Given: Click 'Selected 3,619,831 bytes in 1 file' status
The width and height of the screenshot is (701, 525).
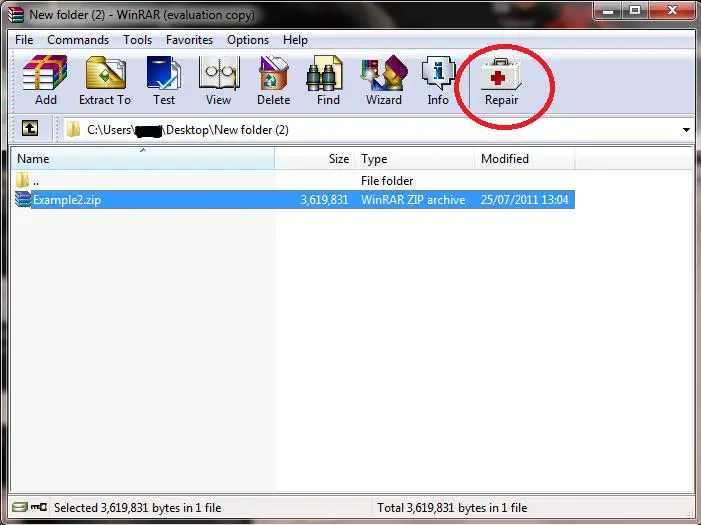Looking at the screenshot, I should 137,508.
